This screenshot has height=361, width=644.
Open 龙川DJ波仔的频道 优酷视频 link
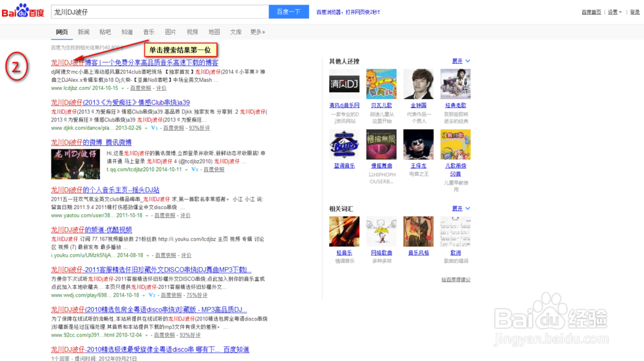coord(91,229)
